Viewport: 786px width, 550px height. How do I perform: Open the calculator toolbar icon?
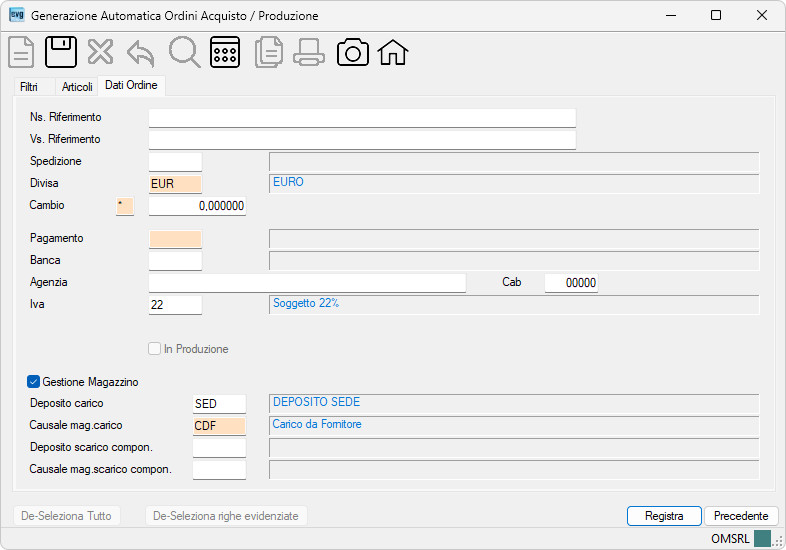[225, 52]
